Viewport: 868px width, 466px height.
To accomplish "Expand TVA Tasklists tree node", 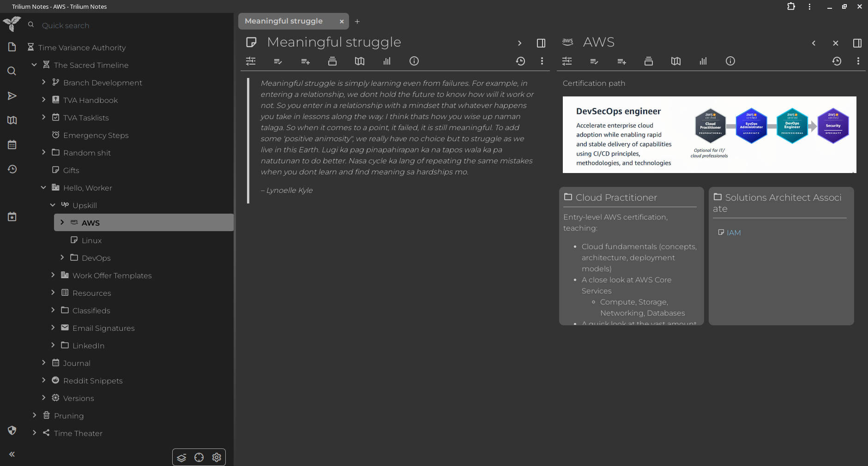I will coord(43,117).
